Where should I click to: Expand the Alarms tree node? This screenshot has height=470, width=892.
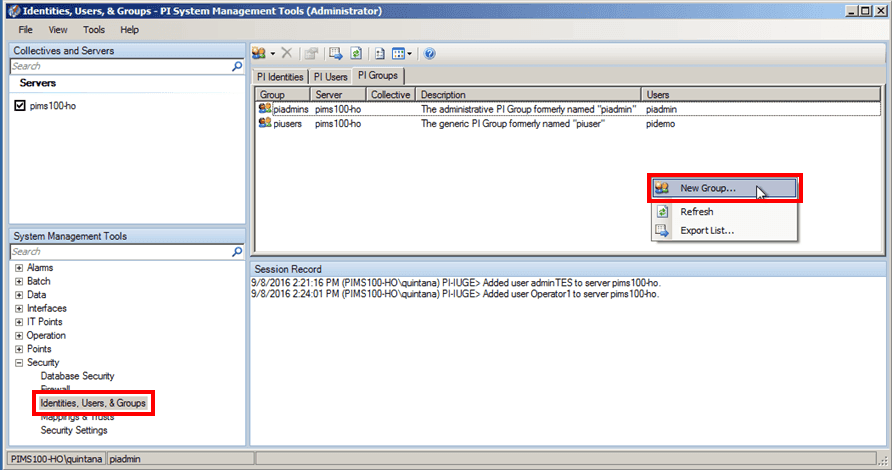pos(19,267)
